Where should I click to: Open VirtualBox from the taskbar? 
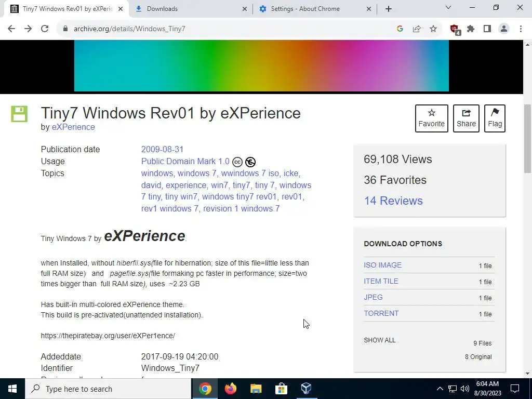(x=306, y=389)
